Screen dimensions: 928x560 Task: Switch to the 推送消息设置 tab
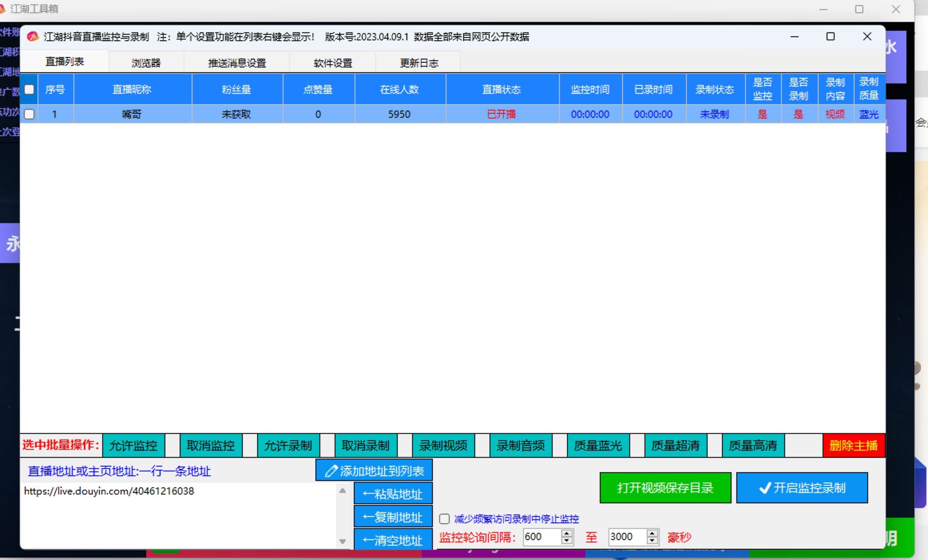pyautogui.click(x=236, y=62)
